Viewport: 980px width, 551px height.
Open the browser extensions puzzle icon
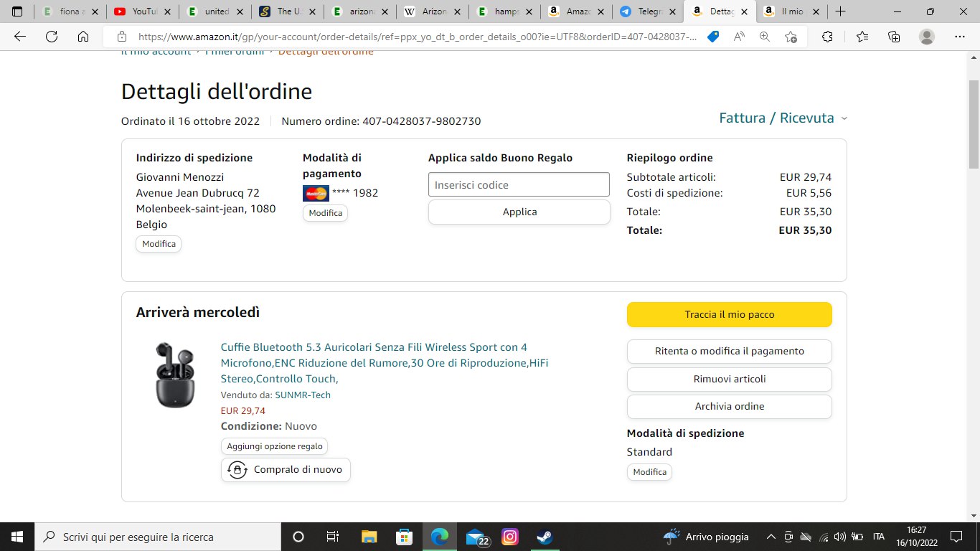[x=827, y=37]
